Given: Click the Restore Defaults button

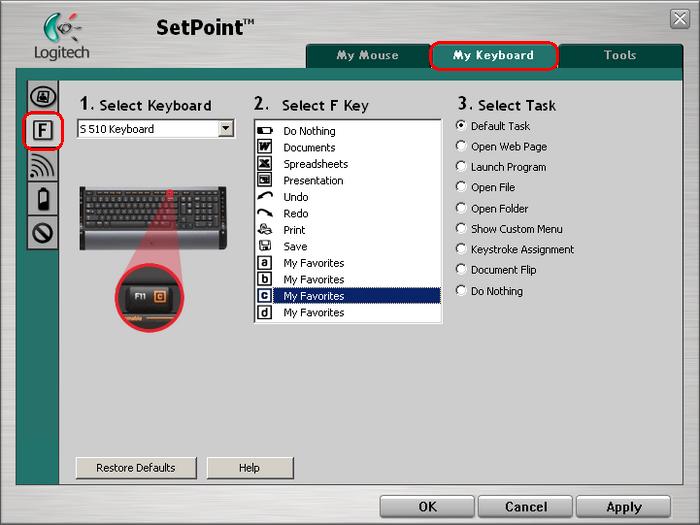Looking at the screenshot, I should pyautogui.click(x=136, y=467).
